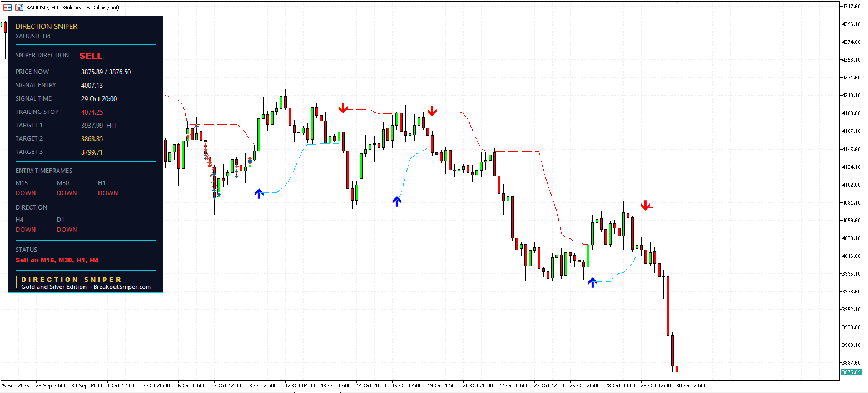This screenshot has height=393, width=868.
Task: Click the 14 Oct 20:00 time axis label
Action: (371, 385)
